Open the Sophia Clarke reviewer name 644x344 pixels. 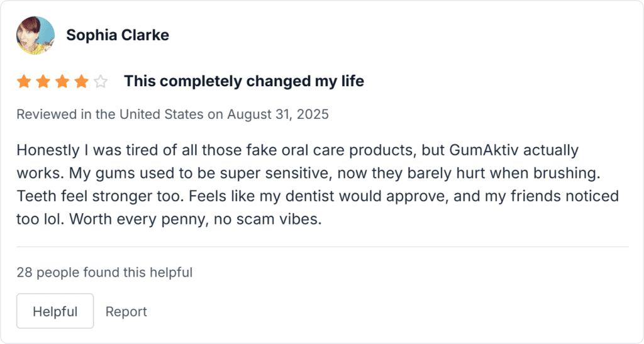[x=118, y=35]
